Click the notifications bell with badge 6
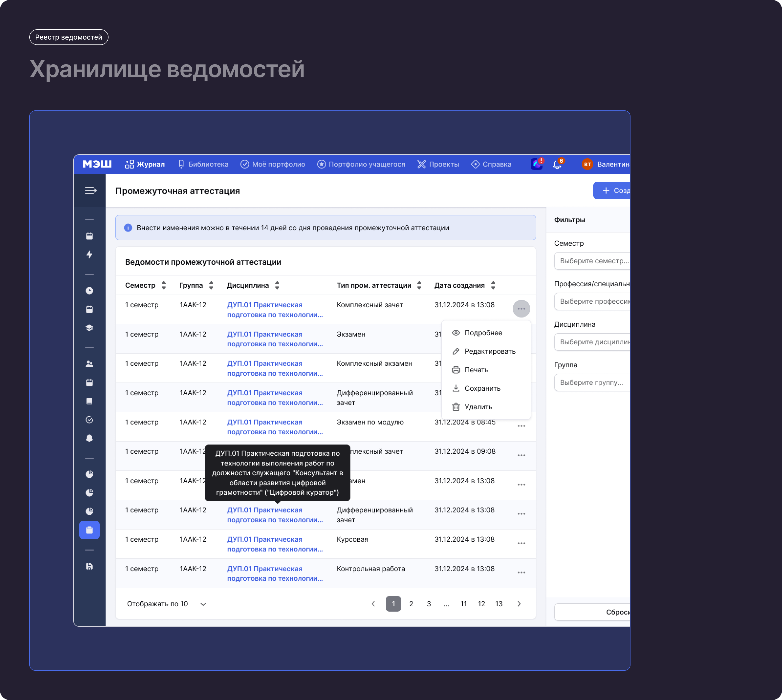This screenshot has height=700, width=782. tap(557, 165)
